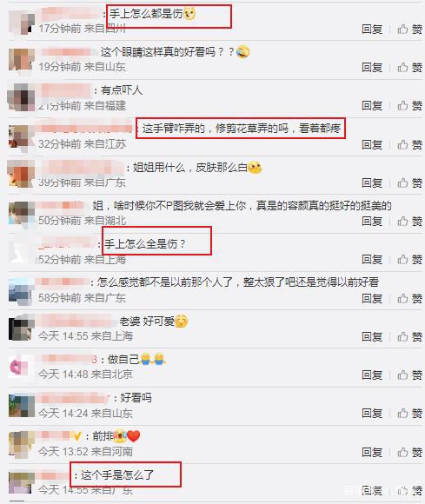Open avatar of the 17分钟前 commenter
The width and height of the screenshot is (425, 504).
coord(21,22)
